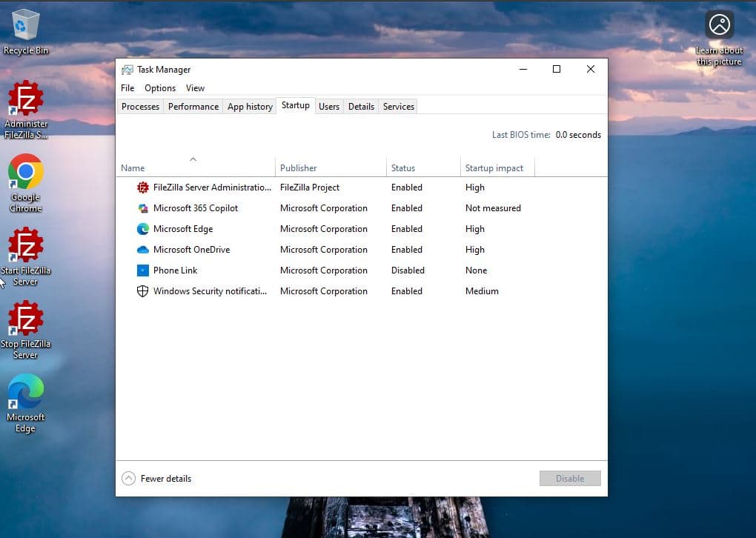Screen dimensions: 756x538
Task: Switch to the Performance tab
Action: click(193, 107)
